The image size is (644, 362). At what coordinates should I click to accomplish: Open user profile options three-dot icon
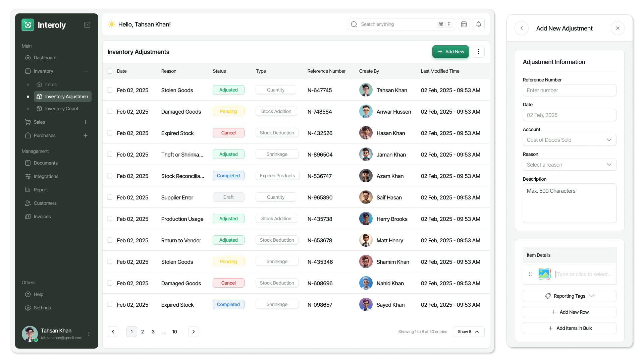(x=89, y=334)
